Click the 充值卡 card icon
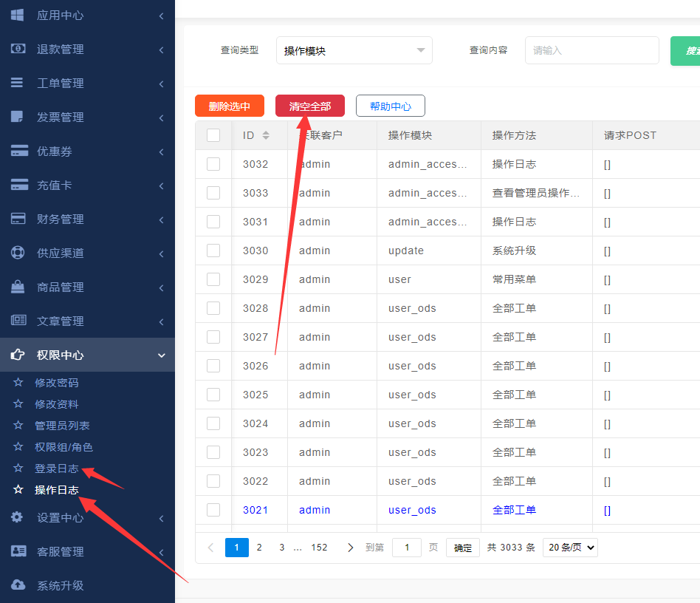Viewport: 700px width, 603px height. (x=19, y=185)
